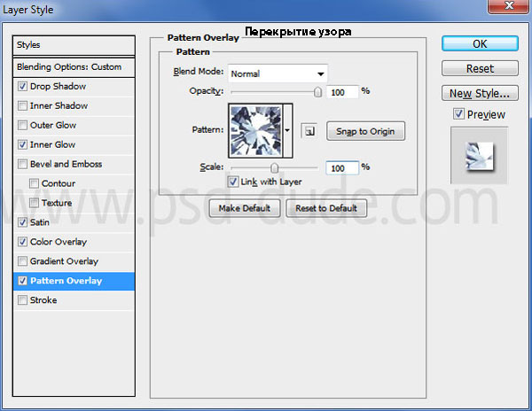Click the Scale slider handle
Screen dimensions: 532x411
pyautogui.click(x=274, y=167)
